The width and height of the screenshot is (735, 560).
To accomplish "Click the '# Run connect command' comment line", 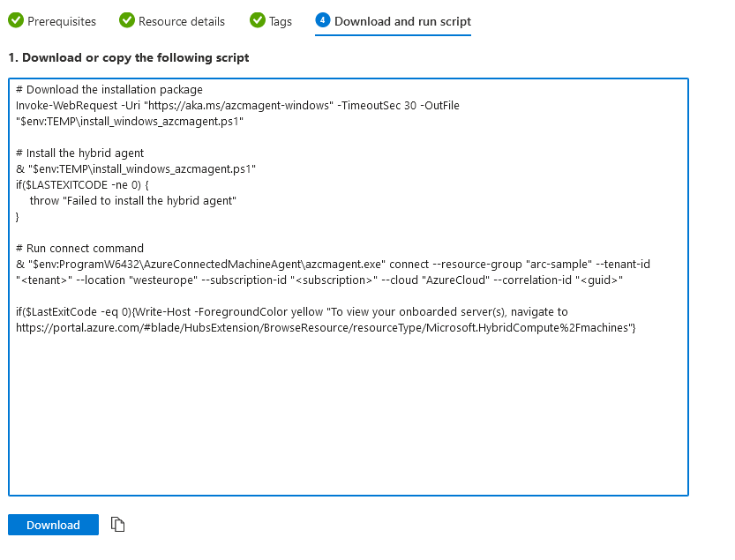I will pos(79,249).
